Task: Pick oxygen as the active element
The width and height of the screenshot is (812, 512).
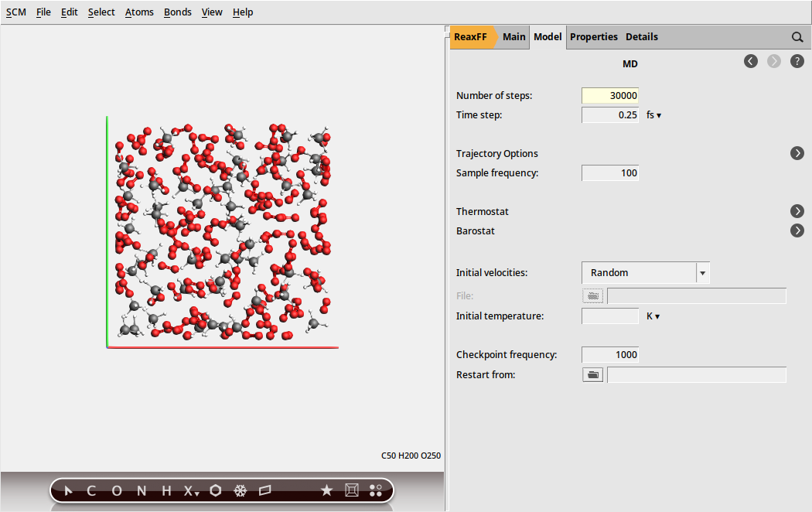Action: point(117,490)
